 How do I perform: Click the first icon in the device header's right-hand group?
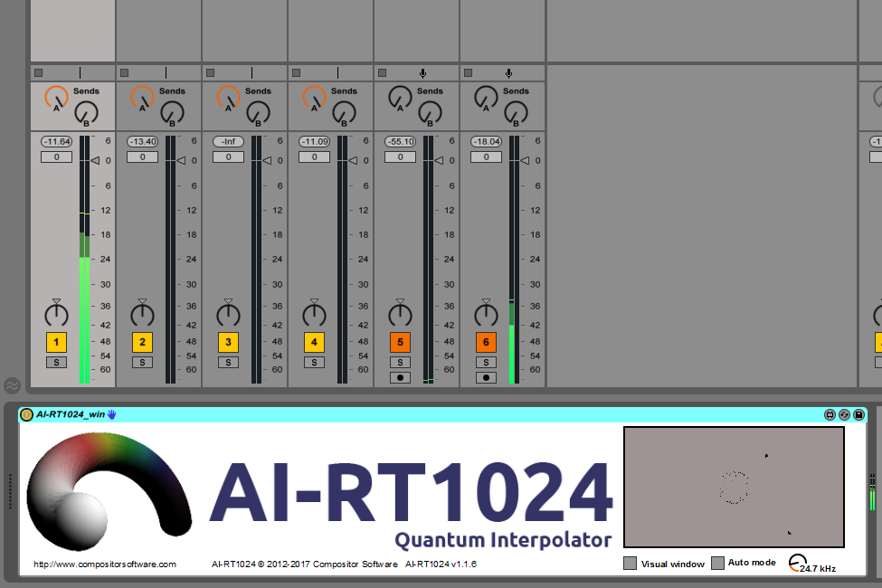[x=830, y=414]
